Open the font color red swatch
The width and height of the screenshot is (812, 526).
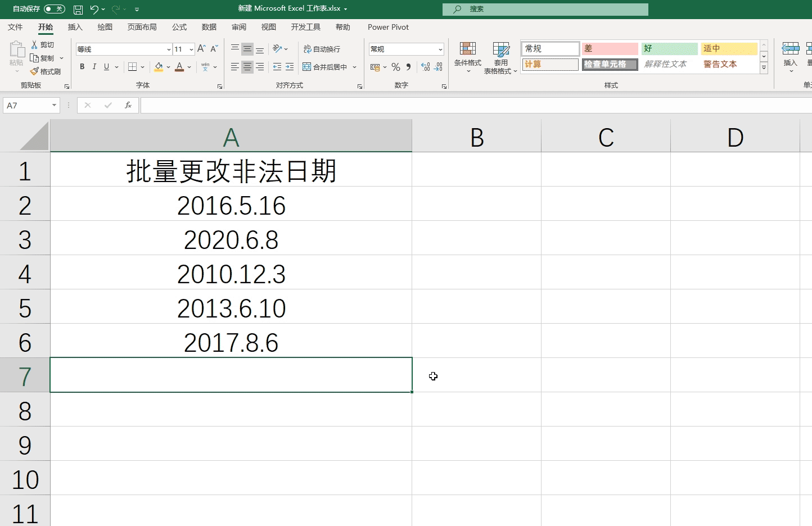click(x=179, y=67)
